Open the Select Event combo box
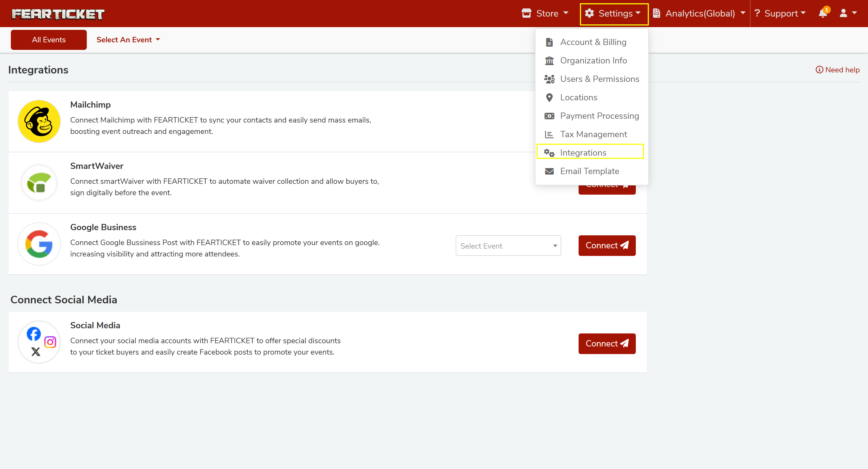This screenshot has width=868, height=469. pyautogui.click(x=508, y=246)
